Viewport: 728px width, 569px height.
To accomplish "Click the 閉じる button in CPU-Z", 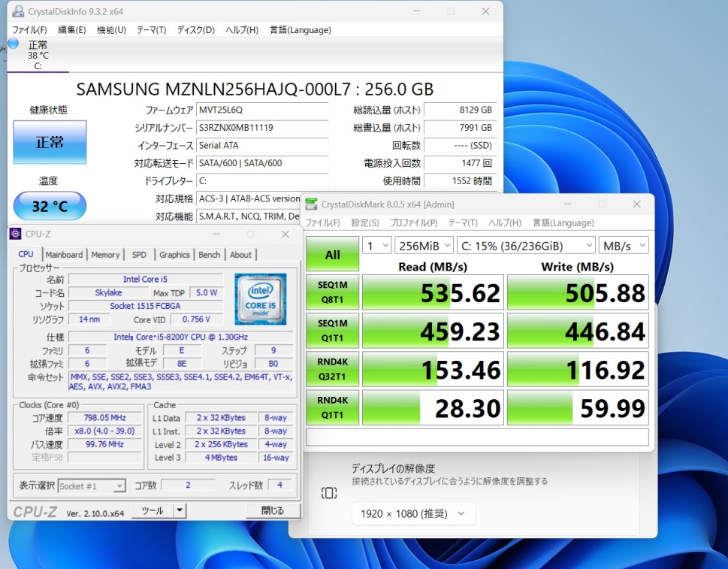I will pyautogui.click(x=273, y=510).
